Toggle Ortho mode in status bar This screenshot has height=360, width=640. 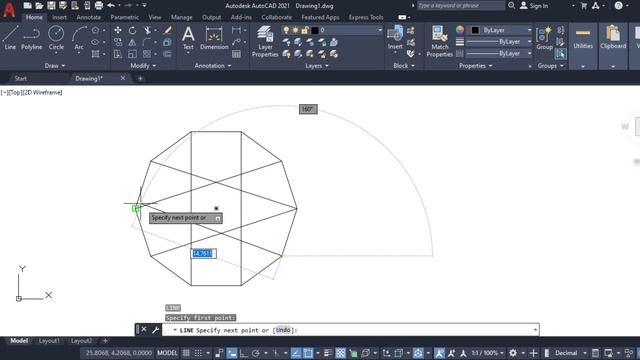click(244, 353)
